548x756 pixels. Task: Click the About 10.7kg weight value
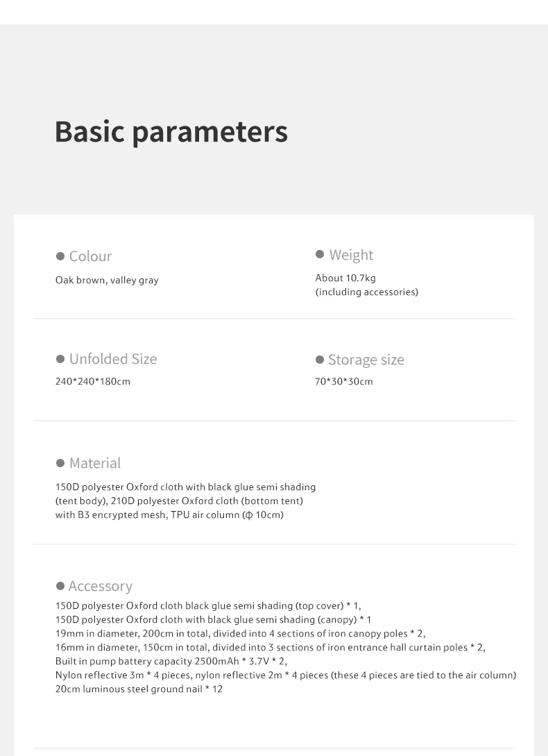pos(345,278)
